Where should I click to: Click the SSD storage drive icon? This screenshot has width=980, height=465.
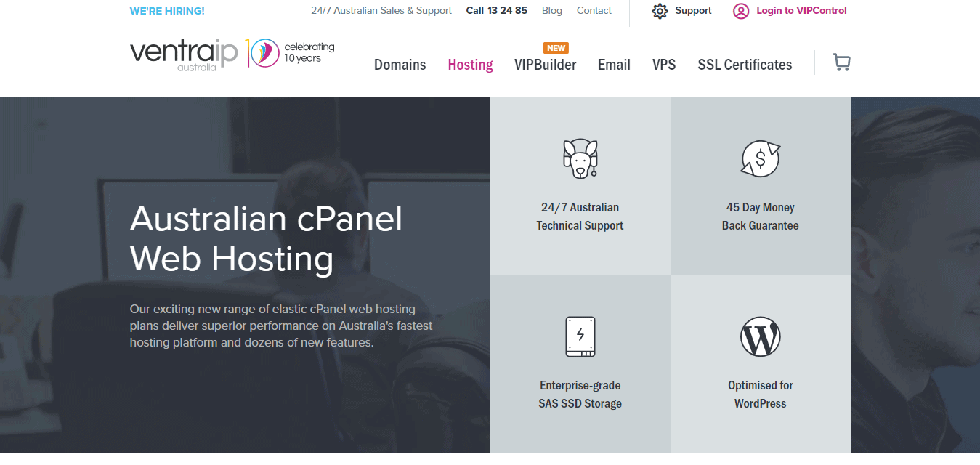pyautogui.click(x=580, y=336)
